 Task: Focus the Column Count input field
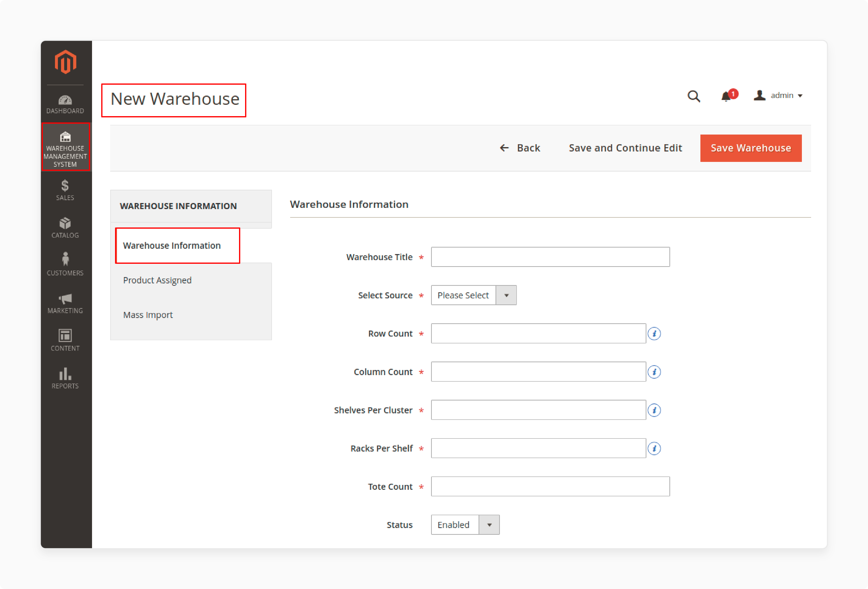pyautogui.click(x=538, y=372)
